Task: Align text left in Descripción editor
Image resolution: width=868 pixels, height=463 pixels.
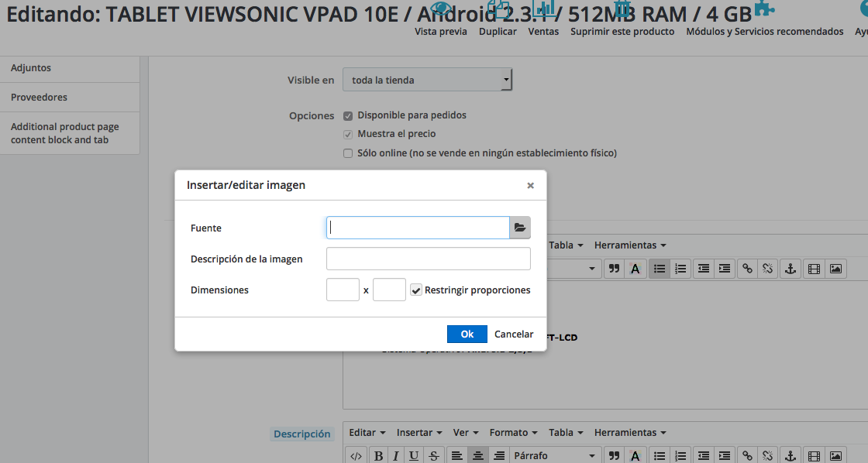Action: 456,456
